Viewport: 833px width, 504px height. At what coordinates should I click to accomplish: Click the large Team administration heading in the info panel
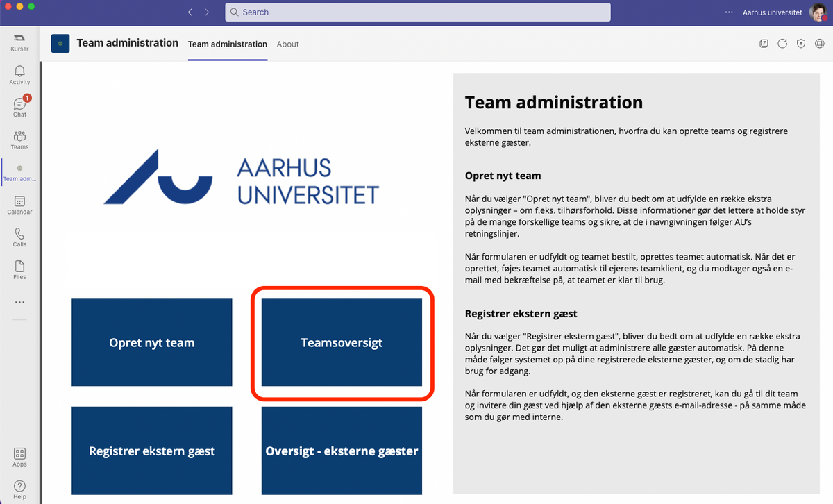554,103
